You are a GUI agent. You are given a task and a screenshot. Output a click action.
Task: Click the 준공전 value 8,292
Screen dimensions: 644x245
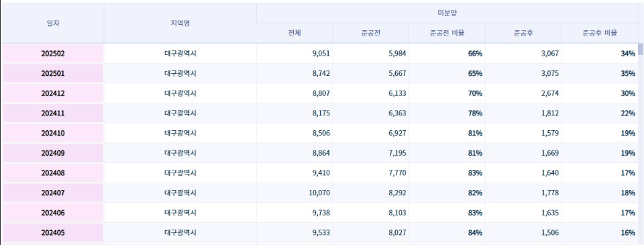click(x=397, y=193)
